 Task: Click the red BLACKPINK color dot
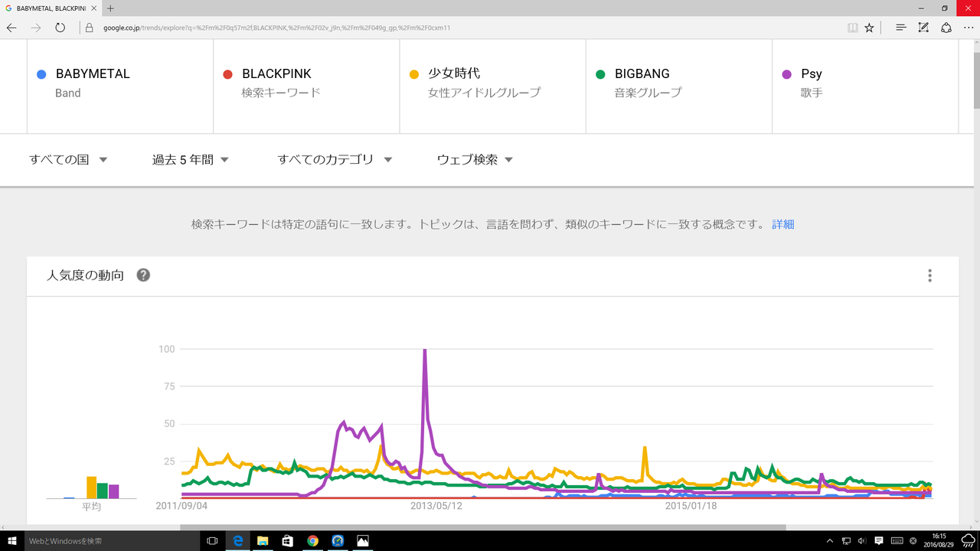[x=227, y=74]
